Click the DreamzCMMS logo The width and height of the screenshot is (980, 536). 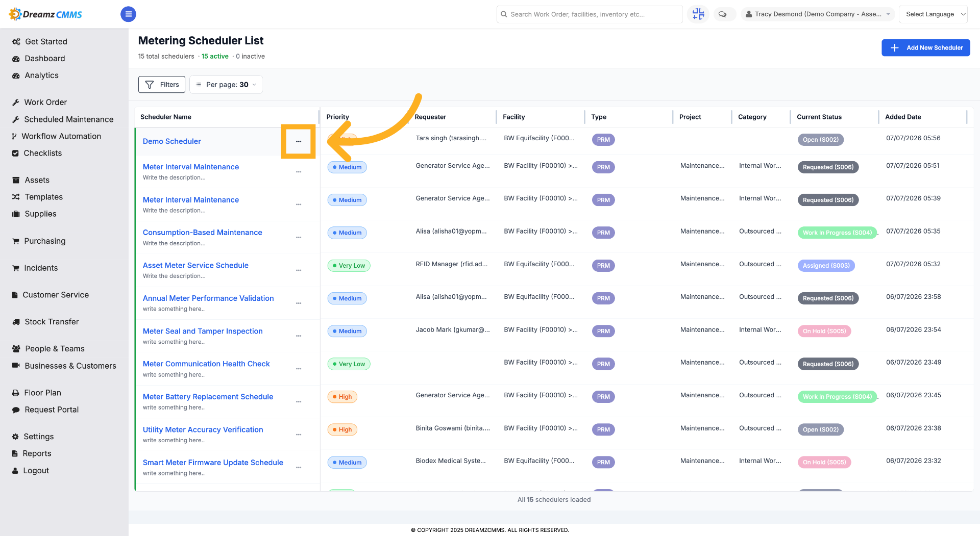[45, 14]
